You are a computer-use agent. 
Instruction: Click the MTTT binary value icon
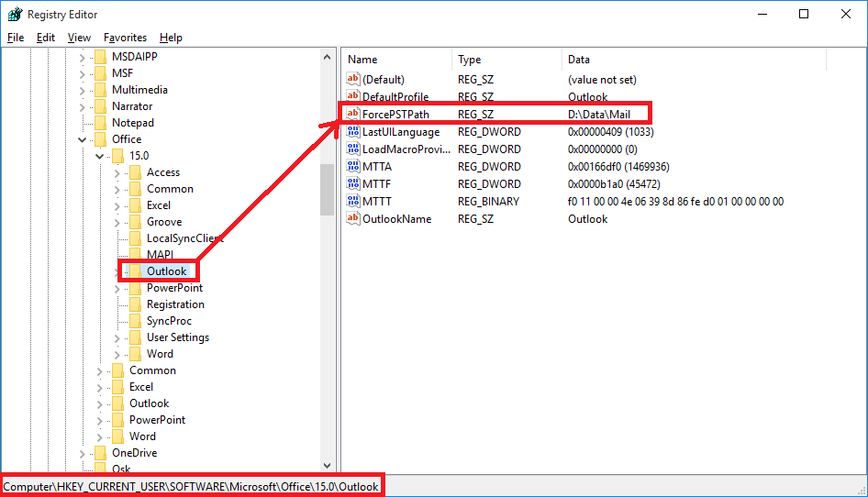(352, 202)
